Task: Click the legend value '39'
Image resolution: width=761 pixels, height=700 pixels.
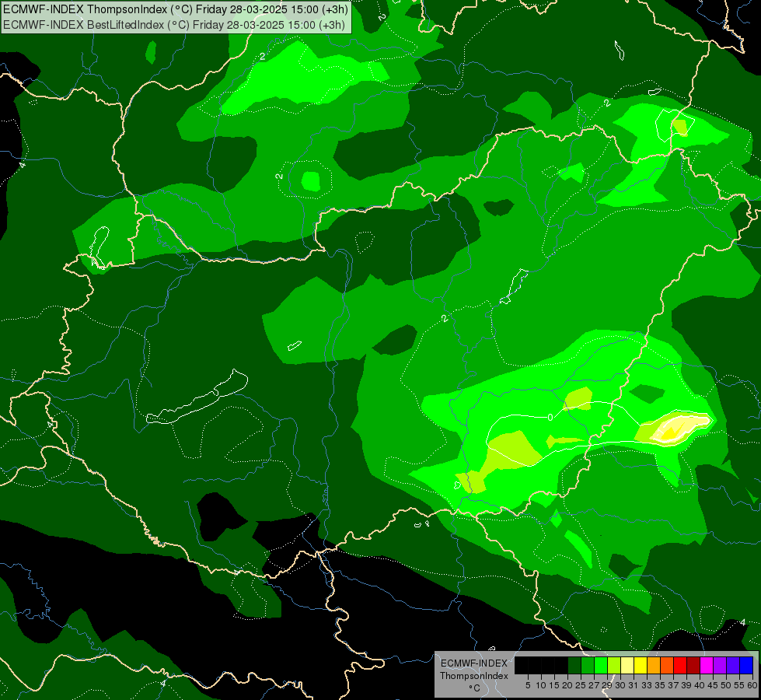Action: pos(686,685)
